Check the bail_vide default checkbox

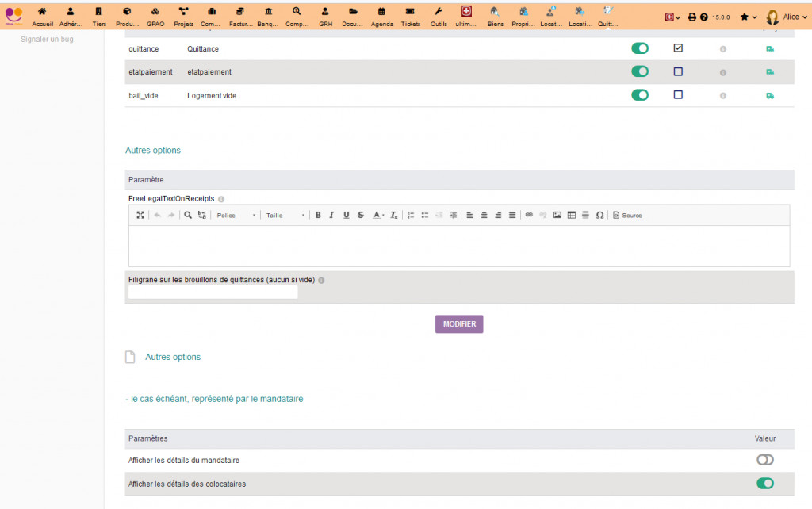pos(678,95)
